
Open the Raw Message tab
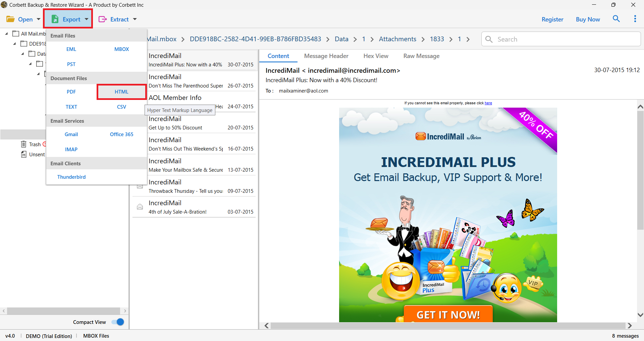point(421,56)
